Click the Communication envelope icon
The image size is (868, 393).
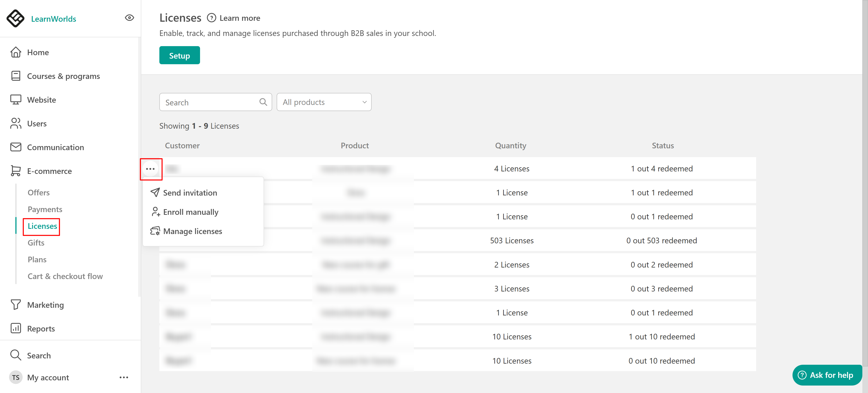click(16, 147)
